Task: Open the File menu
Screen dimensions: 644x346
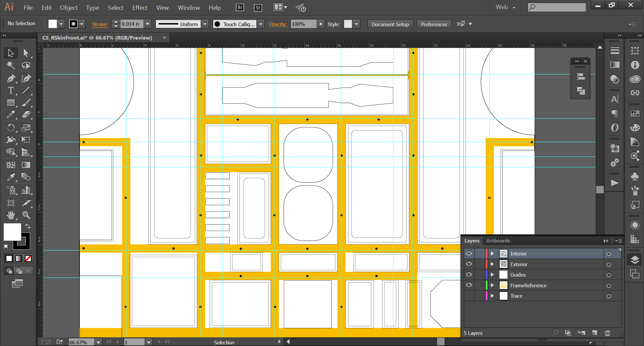Action: click(28, 7)
